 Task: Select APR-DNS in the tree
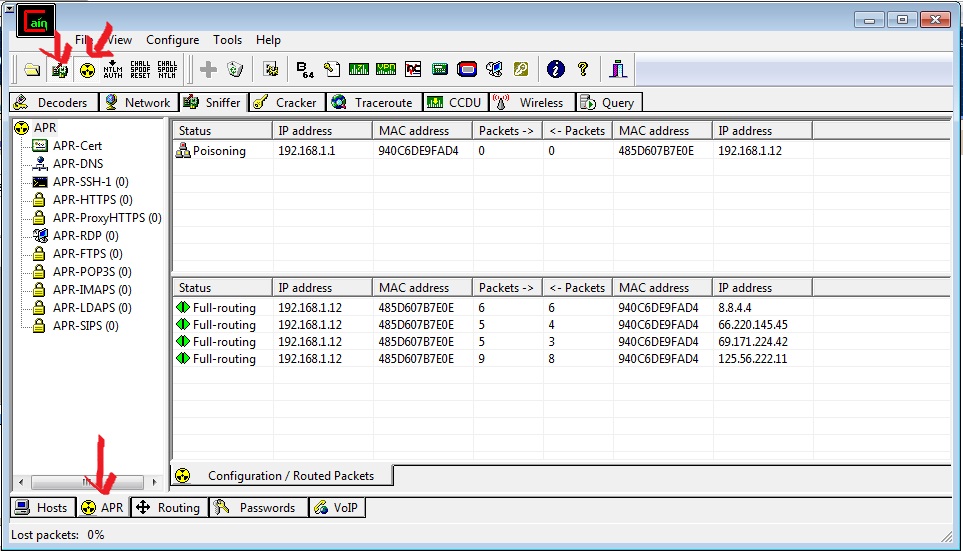click(x=78, y=164)
